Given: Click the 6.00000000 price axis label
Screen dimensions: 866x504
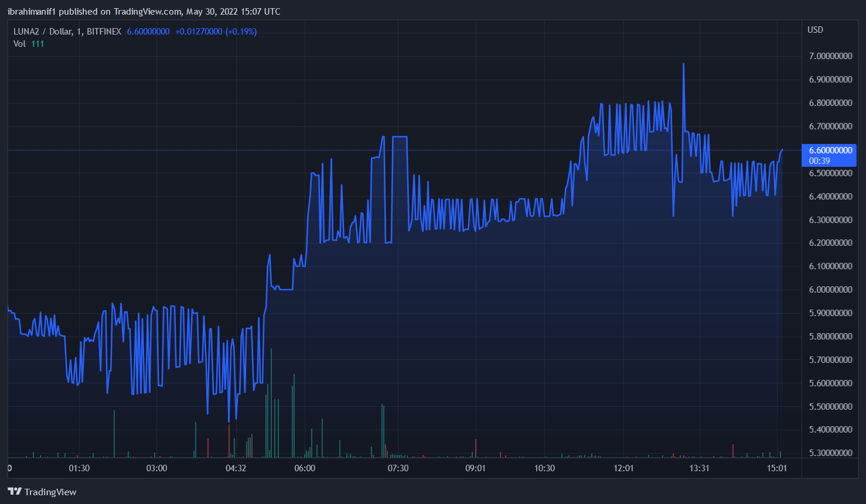Looking at the screenshot, I should [x=830, y=290].
